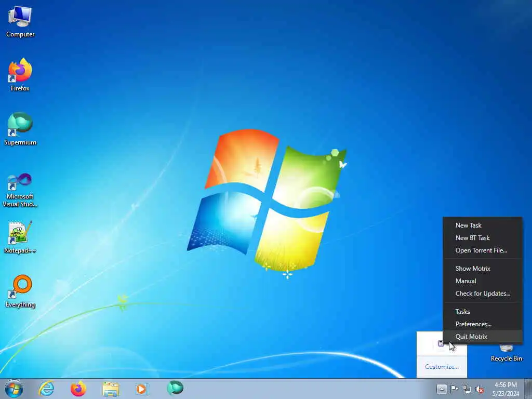Open Windows Explorer from taskbar
The image size is (532, 399).
click(111, 389)
